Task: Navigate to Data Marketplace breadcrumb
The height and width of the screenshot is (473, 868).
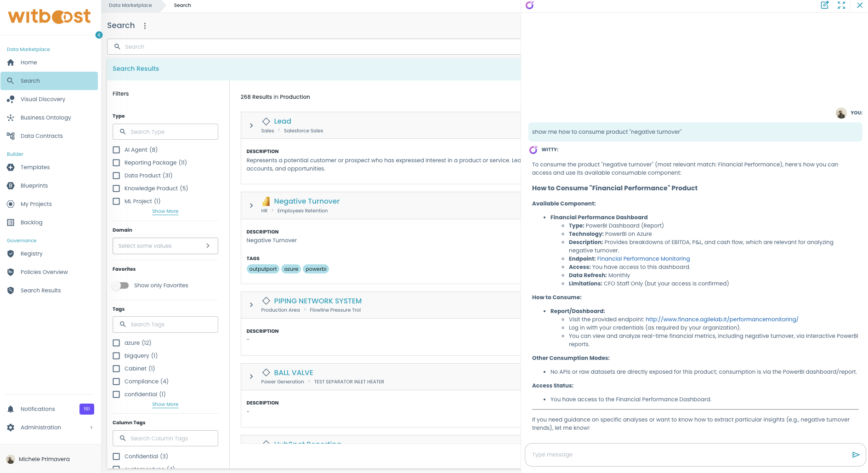Action: click(130, 6)
